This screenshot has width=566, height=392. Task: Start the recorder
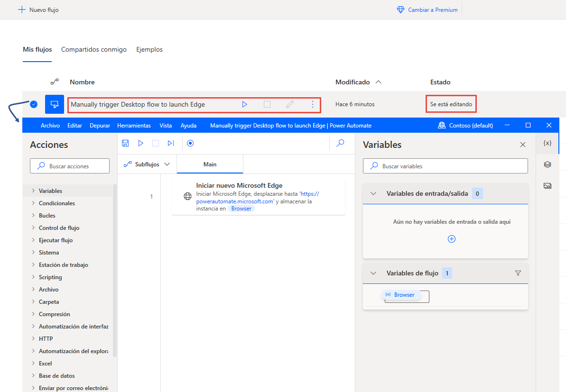pyautogui.click(x=190, y=143)
